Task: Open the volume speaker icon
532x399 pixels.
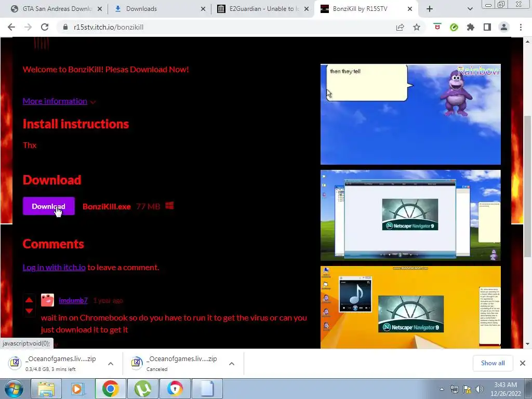Action: click(x=480, y=389)
